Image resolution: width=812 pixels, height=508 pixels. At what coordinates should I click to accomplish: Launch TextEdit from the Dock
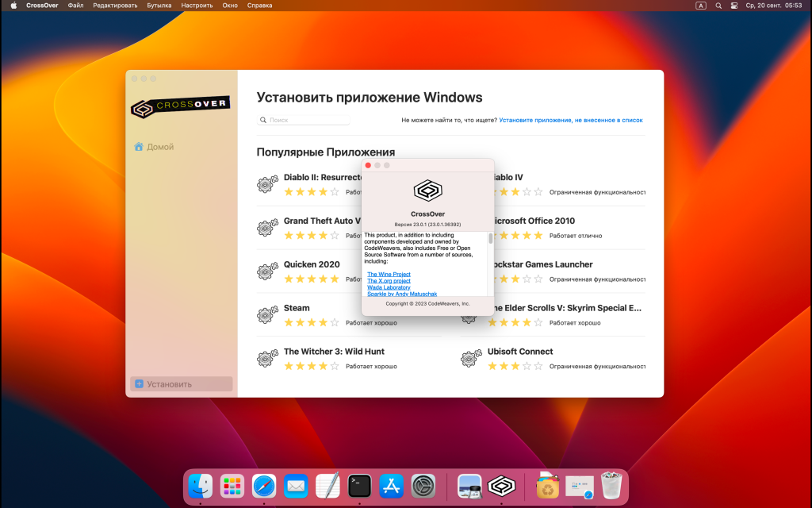pos(327,487)
